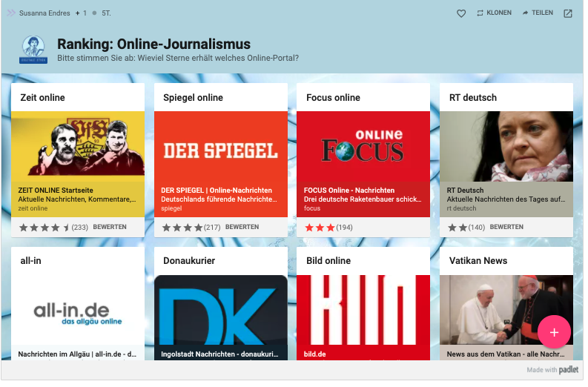The width and height of the screenshot is (588, 387).
Task: Click the Bild online card title
Action: coord(328,261)
